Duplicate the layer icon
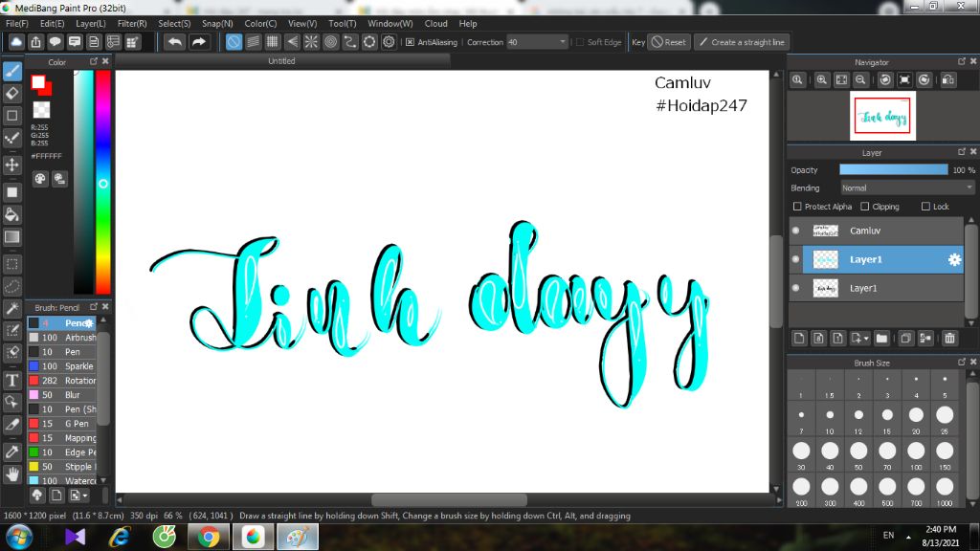The image size is (980, 551). (x=905, y=338)
